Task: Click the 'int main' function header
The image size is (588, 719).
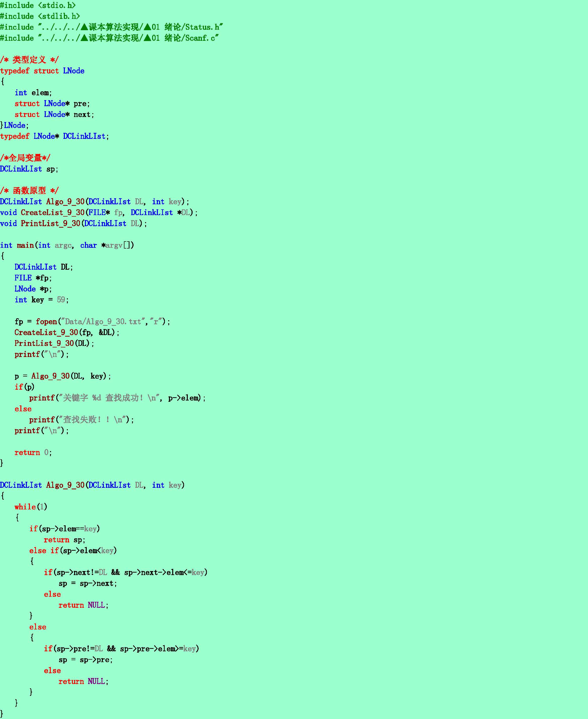Action: tap(67, 246)
